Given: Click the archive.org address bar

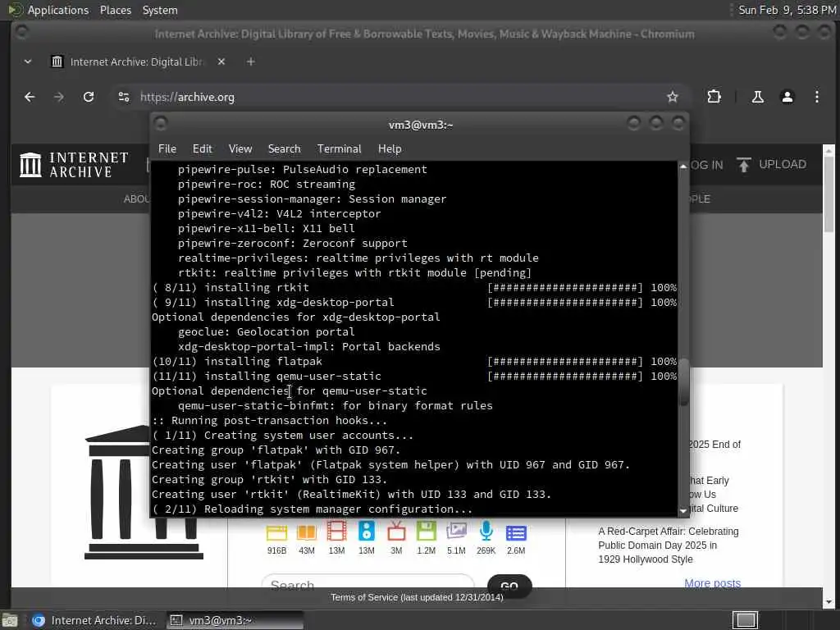Looking at the screenshot, I should coord(396,97).
